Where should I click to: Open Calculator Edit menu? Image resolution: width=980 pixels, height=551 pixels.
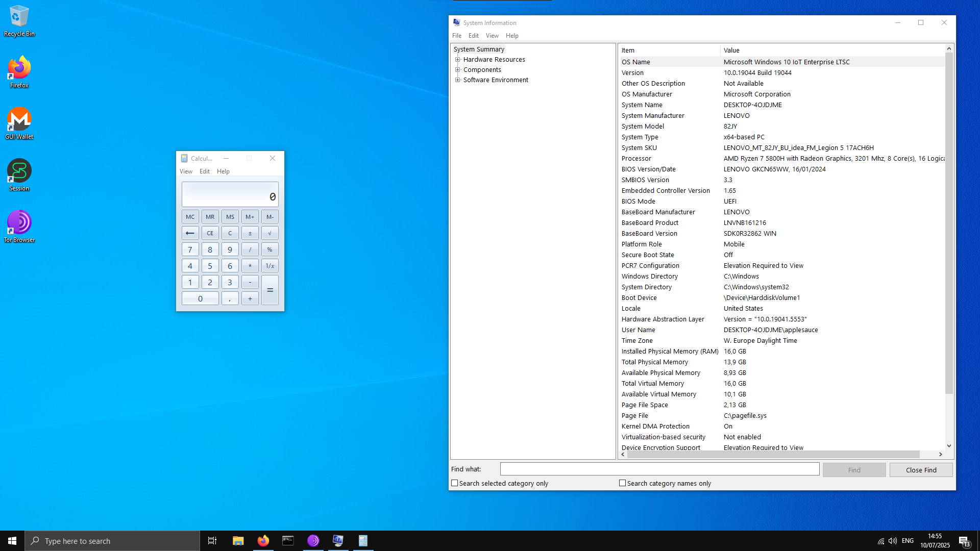[x=205, y=171]
